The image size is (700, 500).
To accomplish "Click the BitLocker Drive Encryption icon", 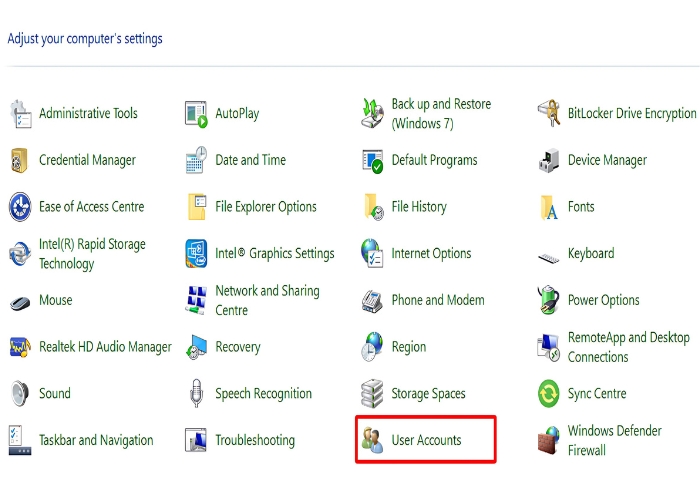I will 549,114.
